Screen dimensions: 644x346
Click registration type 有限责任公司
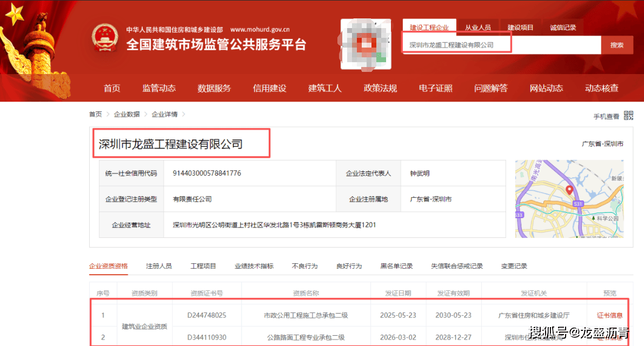click(x=192, y=199)
